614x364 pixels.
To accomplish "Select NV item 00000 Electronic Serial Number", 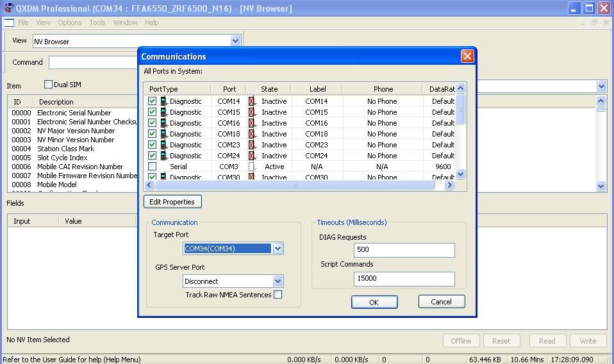I will click(73, 113).
